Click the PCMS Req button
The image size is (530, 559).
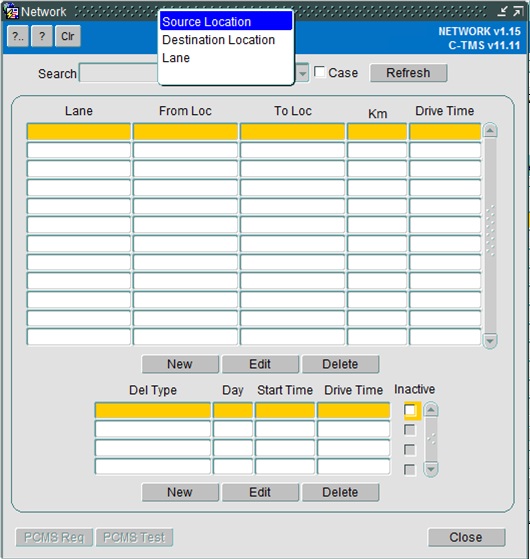pos(54,537)
